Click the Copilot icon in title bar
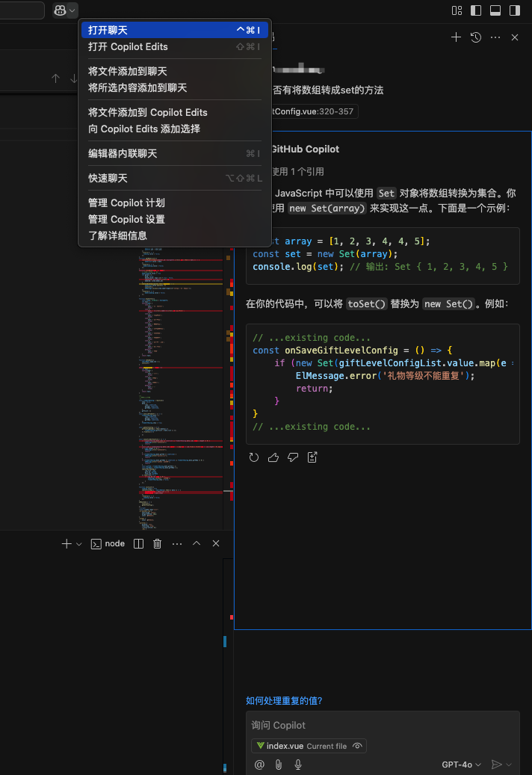The width and height of the screenshot is (532, 775). tap(61, 10)
